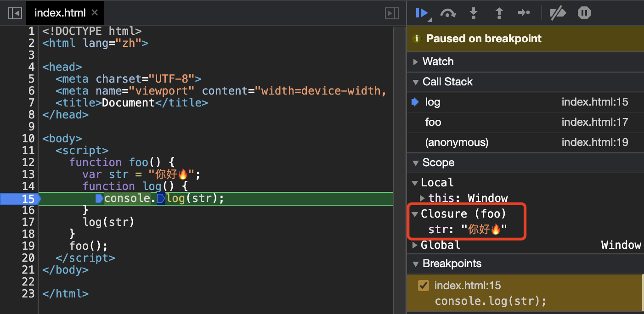The width and height of the screenshot is (644, 314).
Task: Click the charset="UTF-8" meta line
Action: click(129, 79)
